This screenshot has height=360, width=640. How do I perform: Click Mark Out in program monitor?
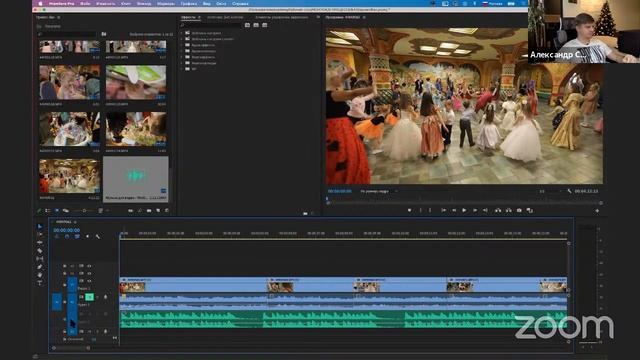click(x=430, y=210)
